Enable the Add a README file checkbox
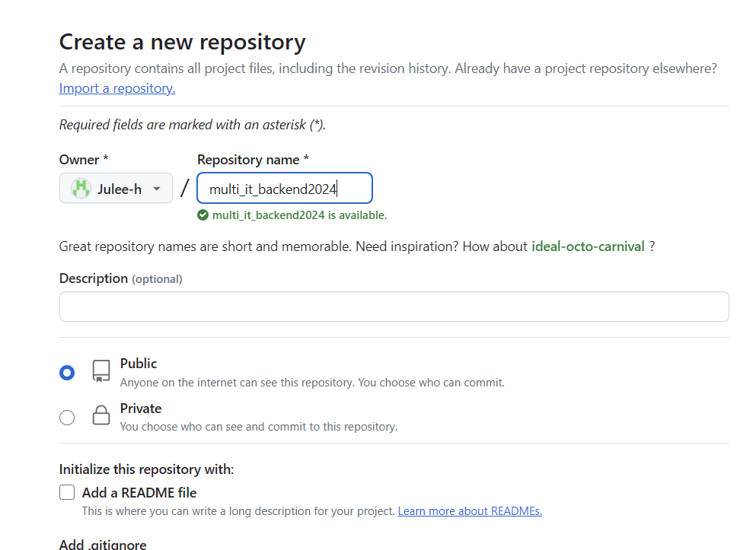 pos(67,492)
